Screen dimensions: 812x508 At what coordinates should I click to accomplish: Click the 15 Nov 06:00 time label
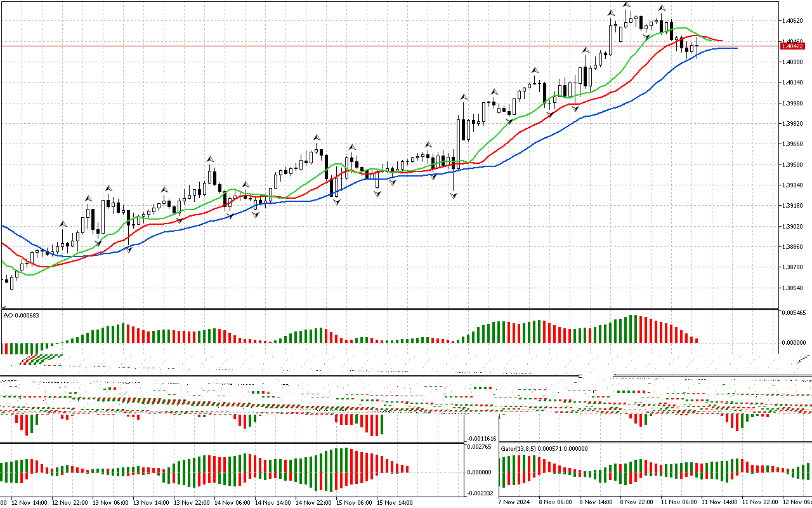pyautogui.click(x=354, y=502)
